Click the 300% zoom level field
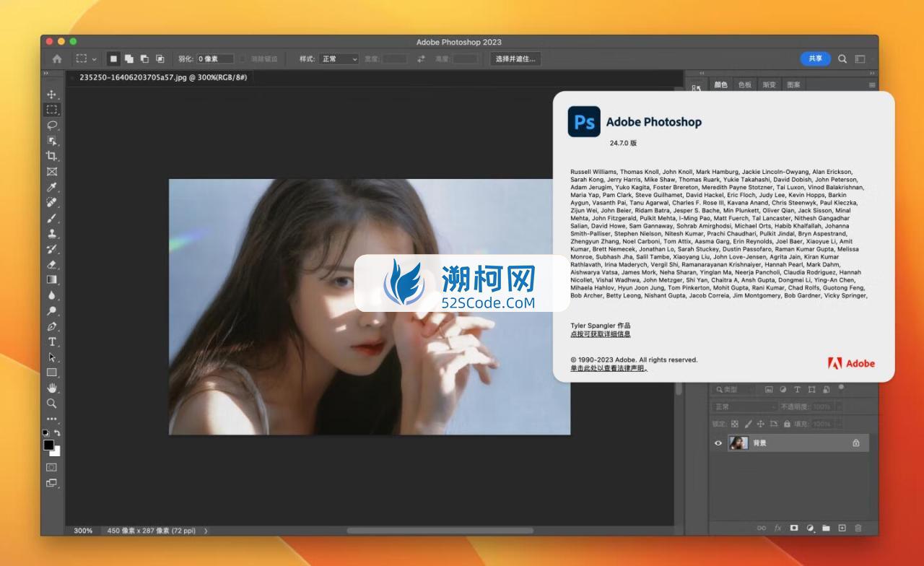Screen dimensions: 924x566 pos(83,531)
